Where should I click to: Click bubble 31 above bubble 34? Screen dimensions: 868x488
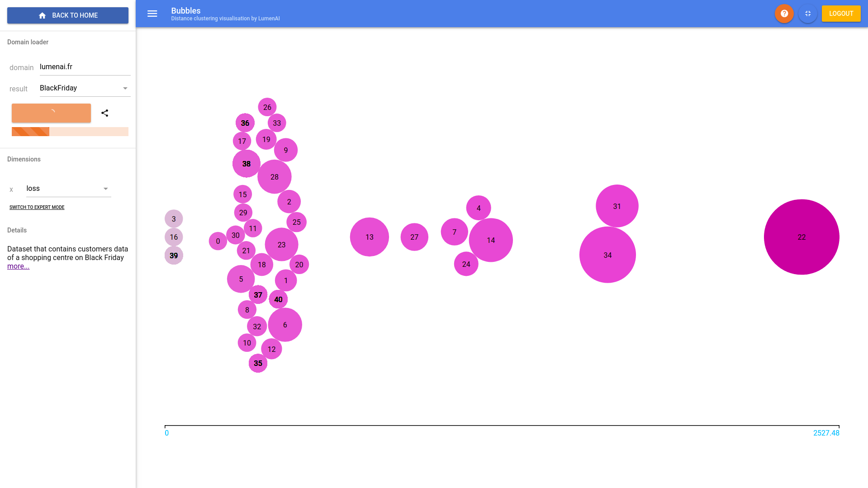tap(617, 206)
